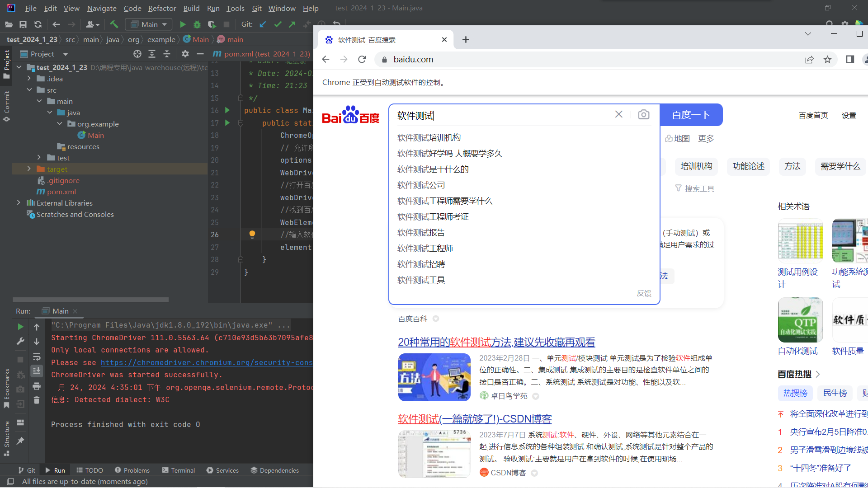The image size is (868, 488).
Task: Collapse the src folder
Action: 29,90
